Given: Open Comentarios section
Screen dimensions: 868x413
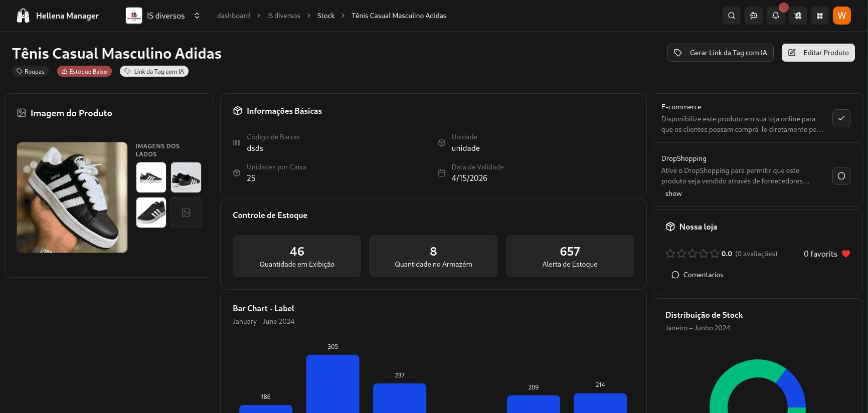Looking at the screenshot, I should 698,275.
